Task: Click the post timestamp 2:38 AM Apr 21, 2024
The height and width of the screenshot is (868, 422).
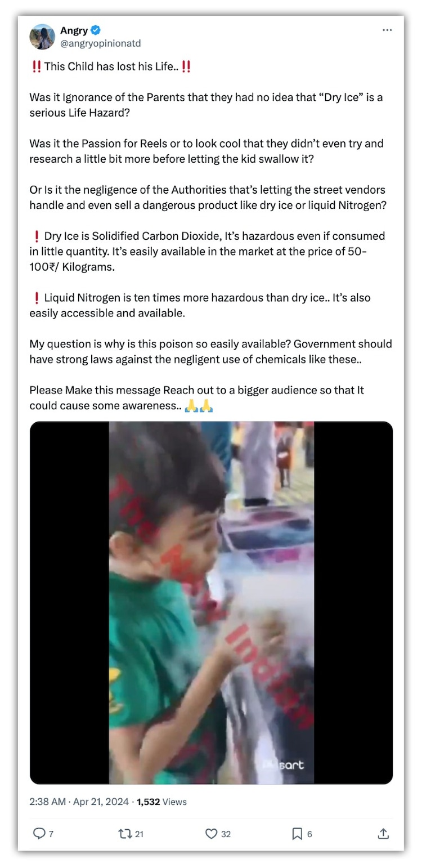Action: (79, 802)
